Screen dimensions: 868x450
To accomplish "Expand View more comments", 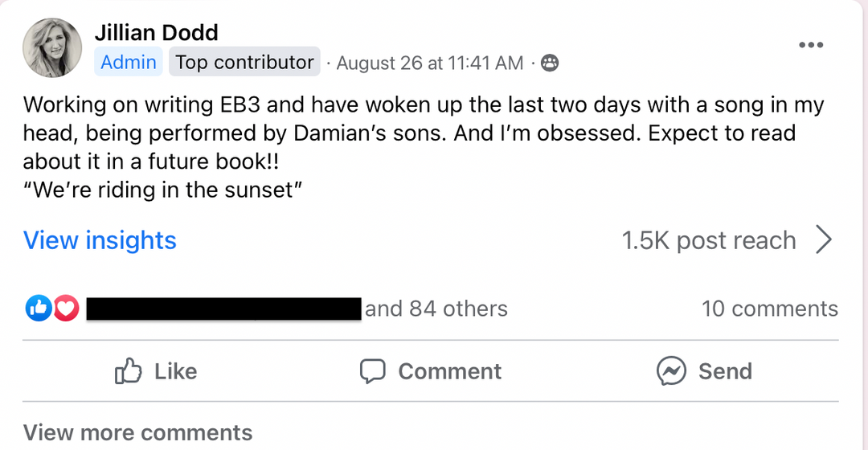I will coord(137,433).
